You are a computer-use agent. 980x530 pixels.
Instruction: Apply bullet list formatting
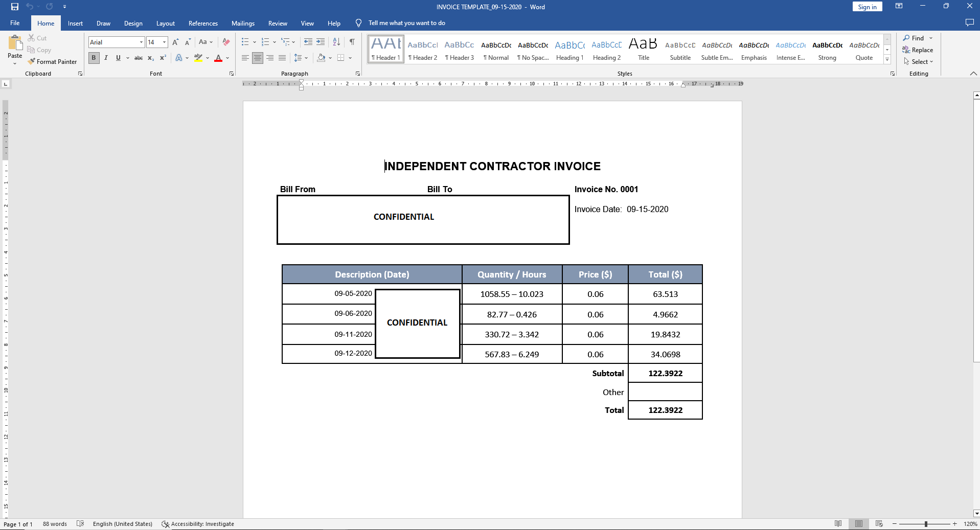(x=245, y=42)
